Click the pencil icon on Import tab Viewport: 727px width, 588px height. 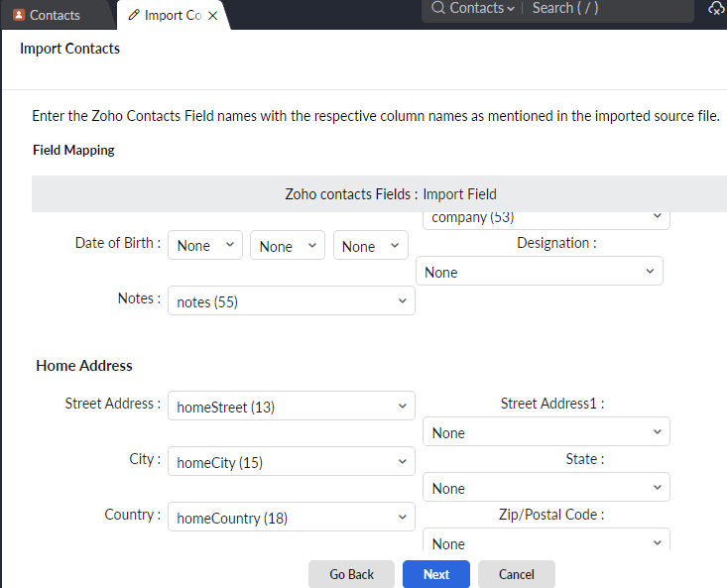coord(134,15)
